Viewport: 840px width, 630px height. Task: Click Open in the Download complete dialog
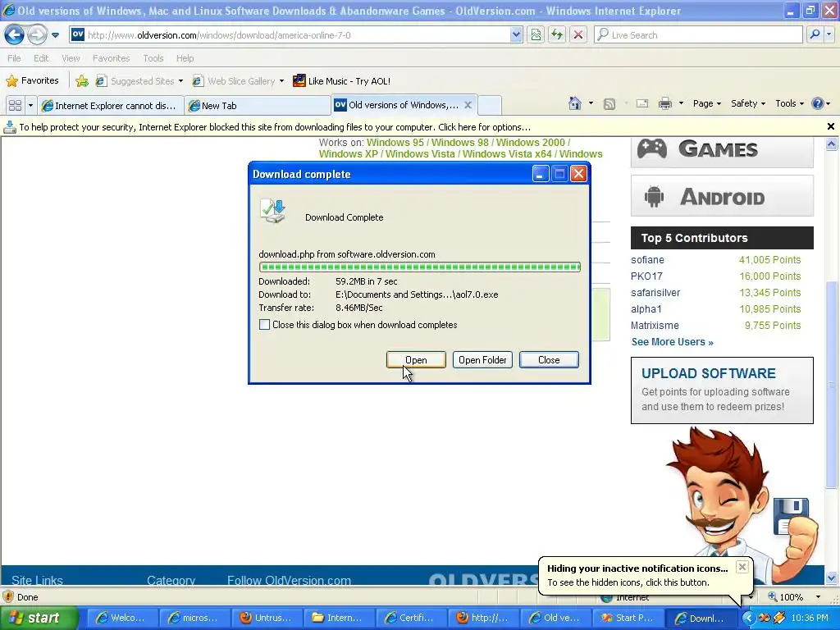coord(416,360)
